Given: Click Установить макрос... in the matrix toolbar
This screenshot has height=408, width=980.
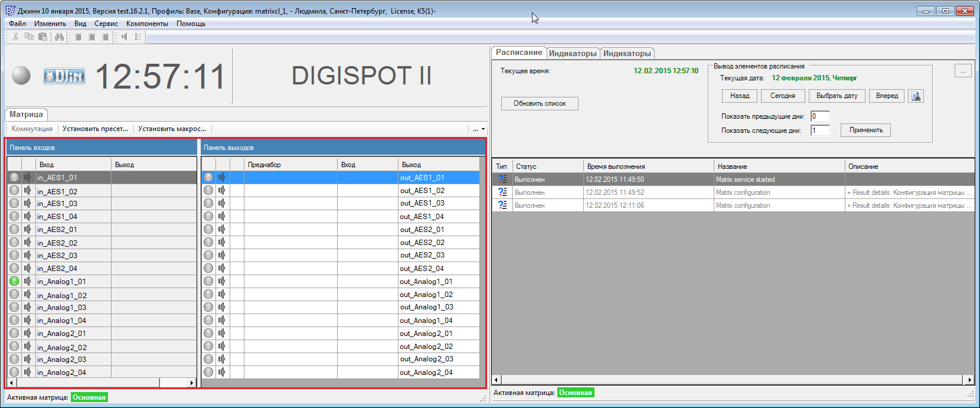Looking at the screenshot, I should pos(172,129).
